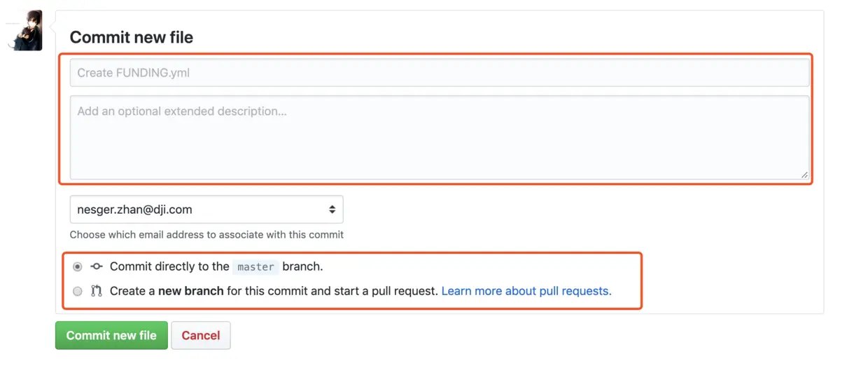
Task: Select the create new branch radio
Action: click(77, 291)
